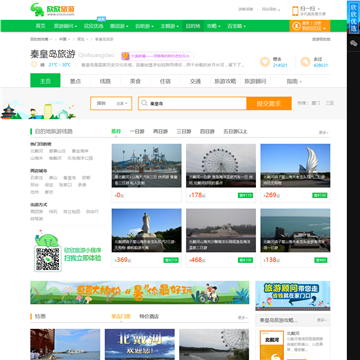Open the 自助游 nav dropdown

click(x=144, y=26)
